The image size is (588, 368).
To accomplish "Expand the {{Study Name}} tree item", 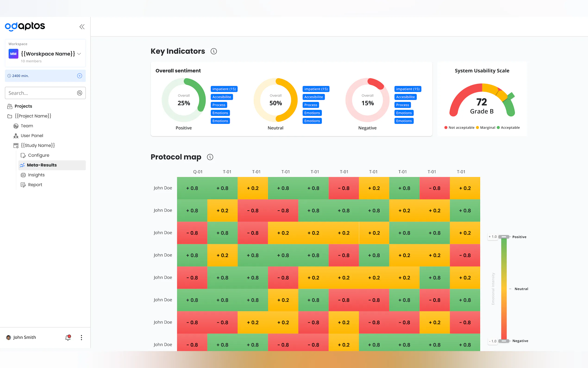I will point(38,145).
